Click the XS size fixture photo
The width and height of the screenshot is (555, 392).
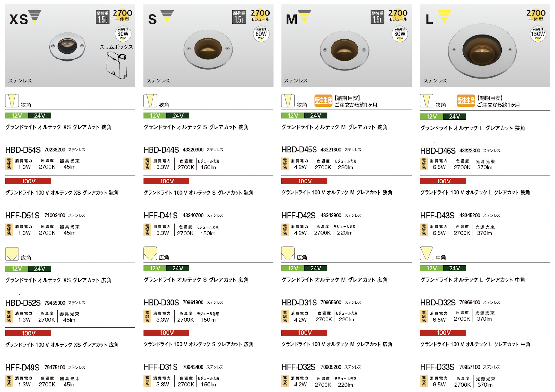tap(67, 46)
